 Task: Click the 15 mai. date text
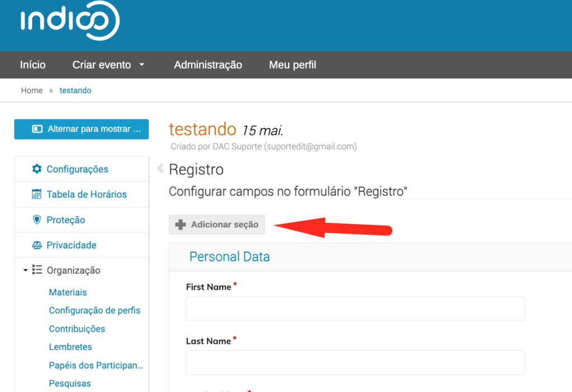tap(263, 131)
